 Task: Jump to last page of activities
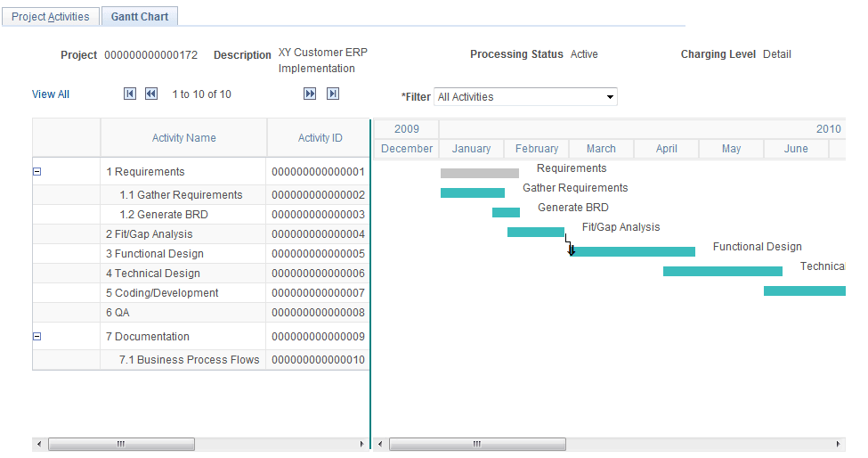(x=333, y=94)
